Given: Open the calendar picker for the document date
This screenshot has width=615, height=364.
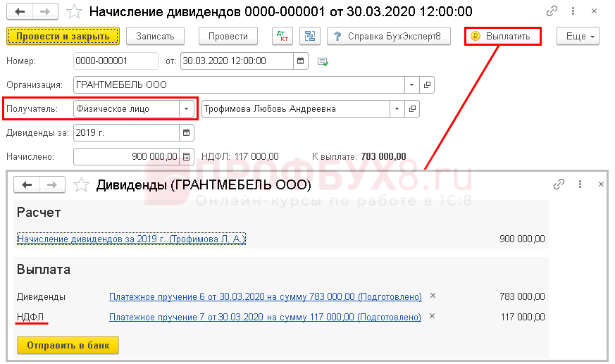Looking at the screenshot, I should [300, 61].
